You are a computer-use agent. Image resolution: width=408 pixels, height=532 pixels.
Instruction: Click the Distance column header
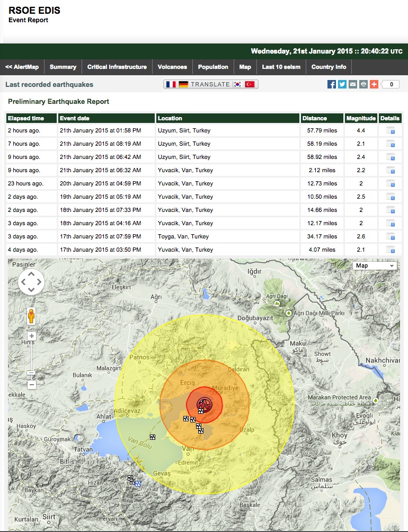(x=322, y=118)
